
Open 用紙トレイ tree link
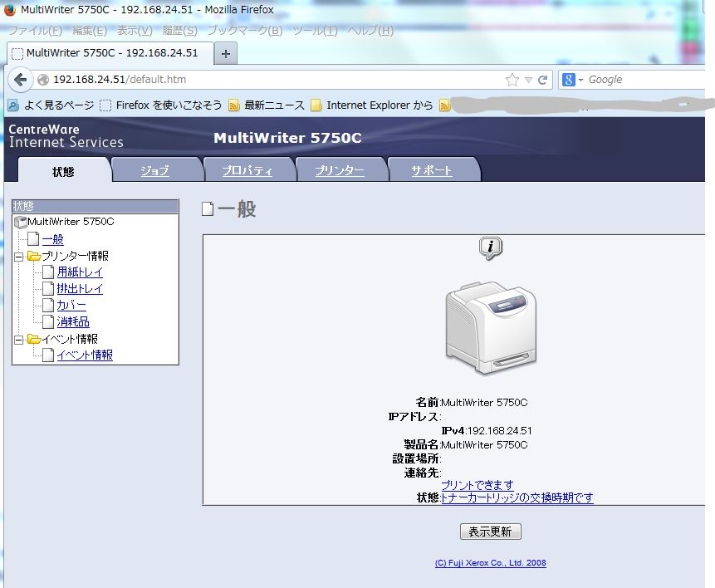coord(80,272)
